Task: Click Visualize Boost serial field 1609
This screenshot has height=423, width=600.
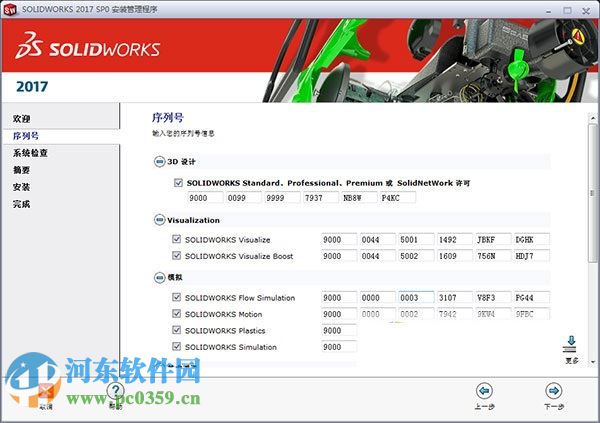Action: [x=455, y=256]
